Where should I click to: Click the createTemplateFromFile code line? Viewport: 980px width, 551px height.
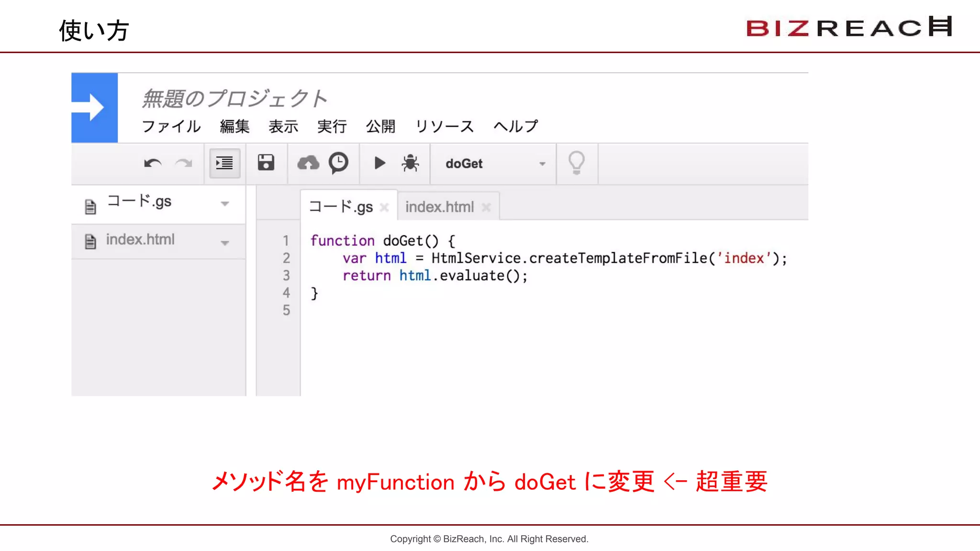[565, 258]
